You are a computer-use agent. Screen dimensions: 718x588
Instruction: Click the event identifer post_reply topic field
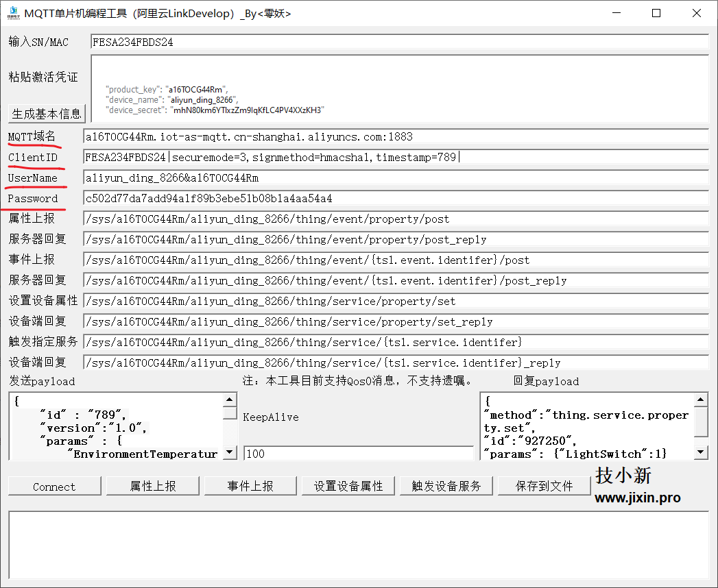[396, 280]
